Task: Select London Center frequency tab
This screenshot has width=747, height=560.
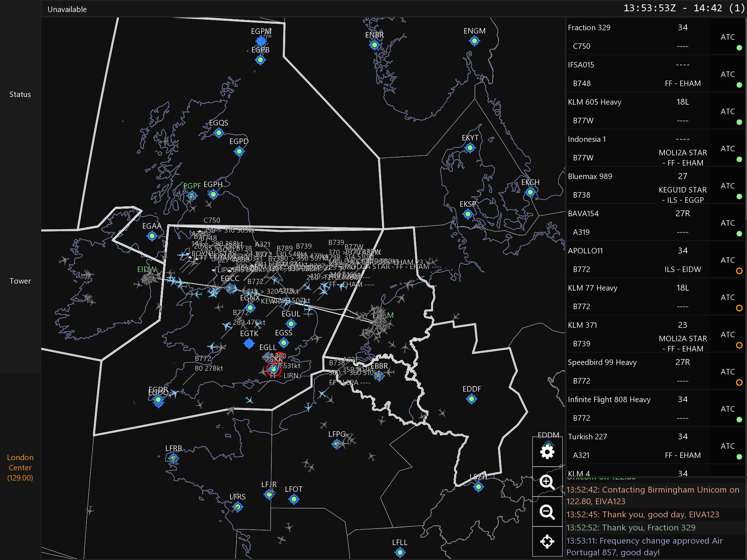Action: 20,467
